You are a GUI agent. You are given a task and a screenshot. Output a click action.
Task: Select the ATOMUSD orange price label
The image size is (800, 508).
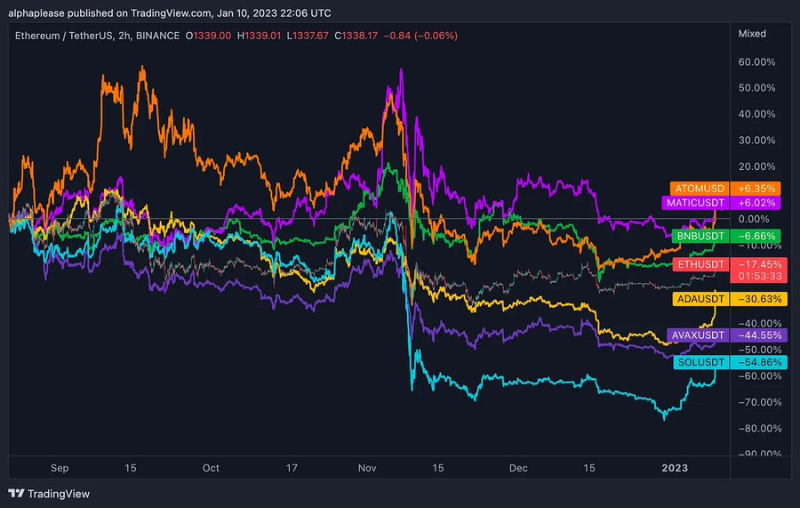point(699,189)
